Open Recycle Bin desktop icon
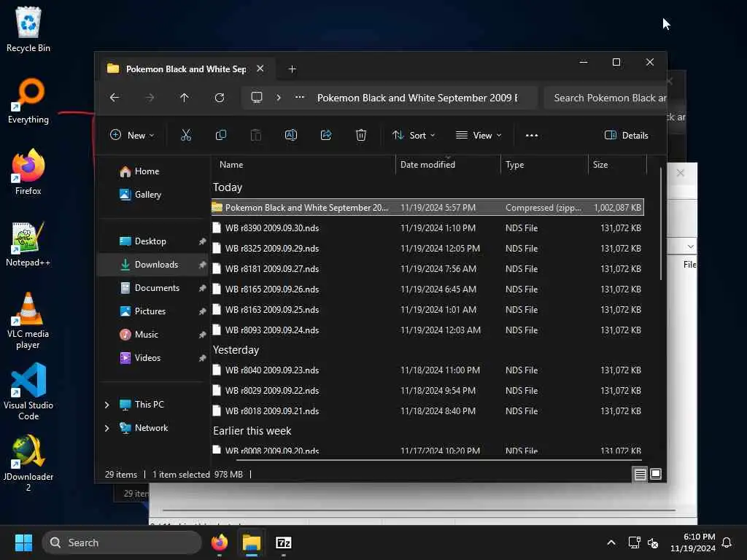This screenshot has height=560, width=747. tap(28, 29)
